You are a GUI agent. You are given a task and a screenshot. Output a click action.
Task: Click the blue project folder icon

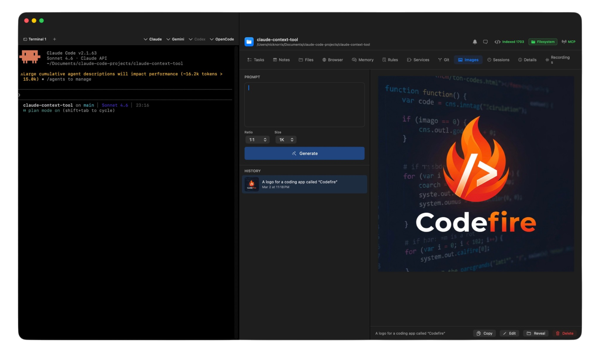pyautogui.click(x=249, y=42)
